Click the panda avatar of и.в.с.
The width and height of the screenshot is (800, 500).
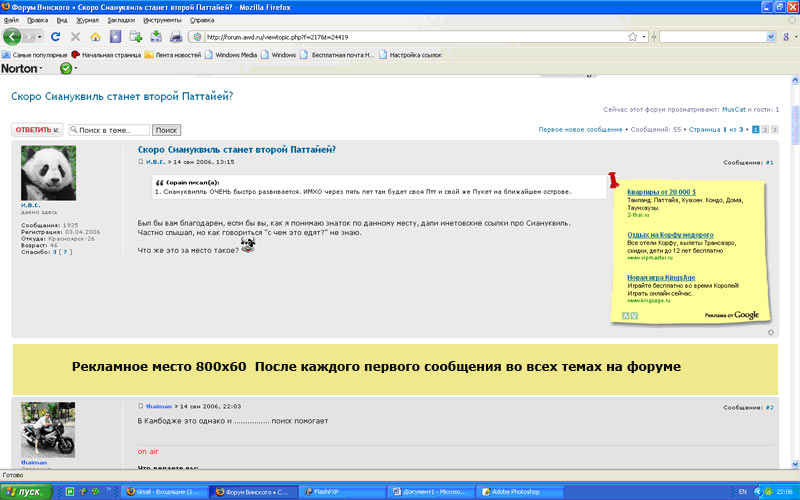point(48,172)
